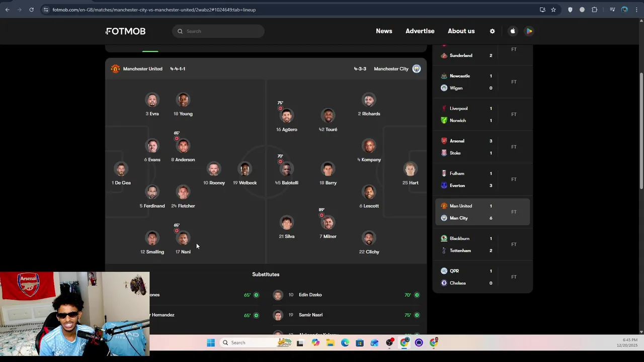Click De Gea's player portrait

pyautogui.click(x=121, y=169)
